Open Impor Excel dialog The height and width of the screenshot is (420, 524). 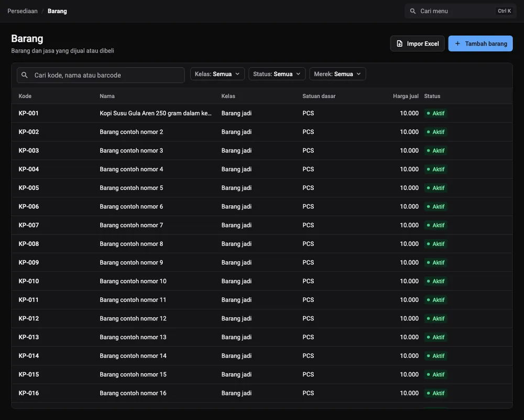coord(417,44)
